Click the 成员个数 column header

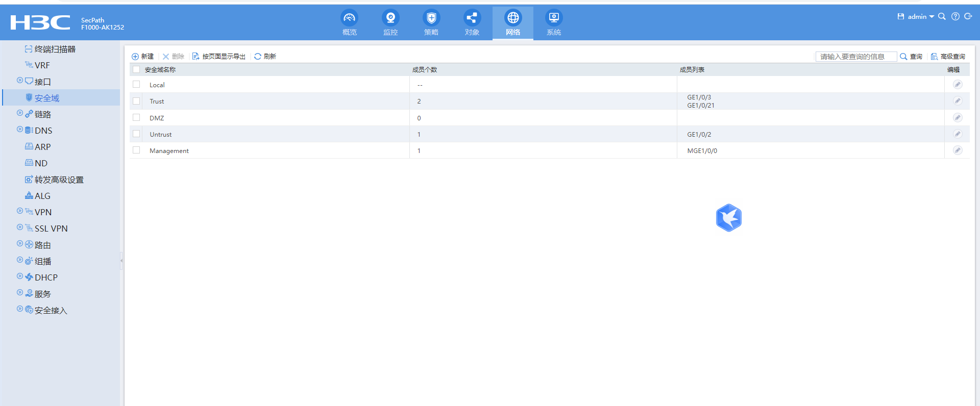click(425, 70)
